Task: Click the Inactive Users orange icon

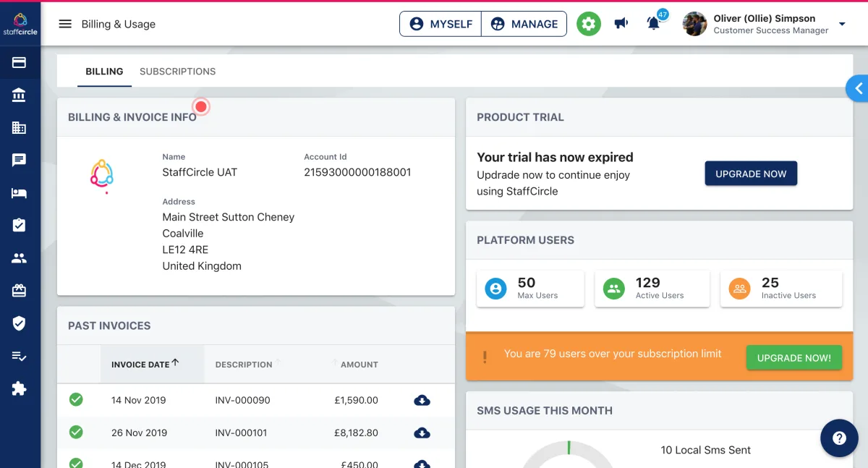Action: [x=739, y=289]
